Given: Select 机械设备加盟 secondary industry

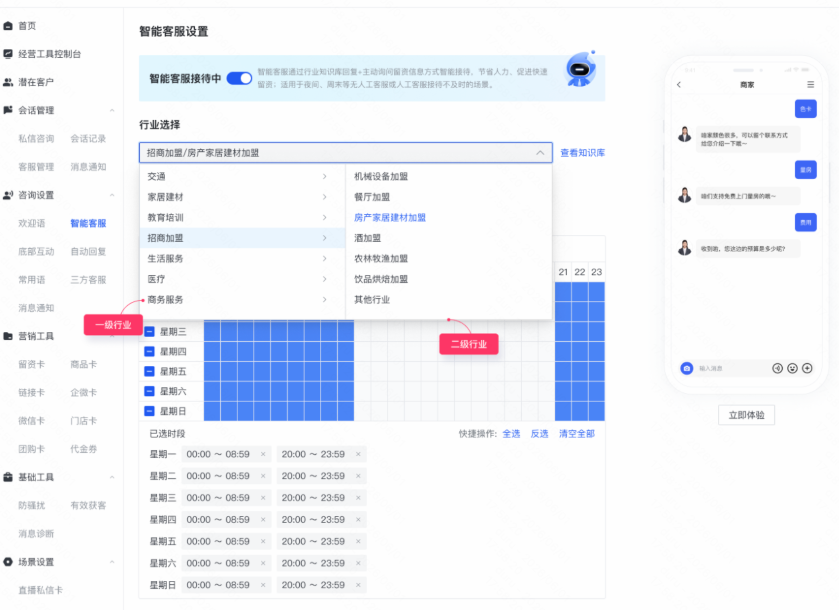Looking at the screenshot, I should point(381,177).
